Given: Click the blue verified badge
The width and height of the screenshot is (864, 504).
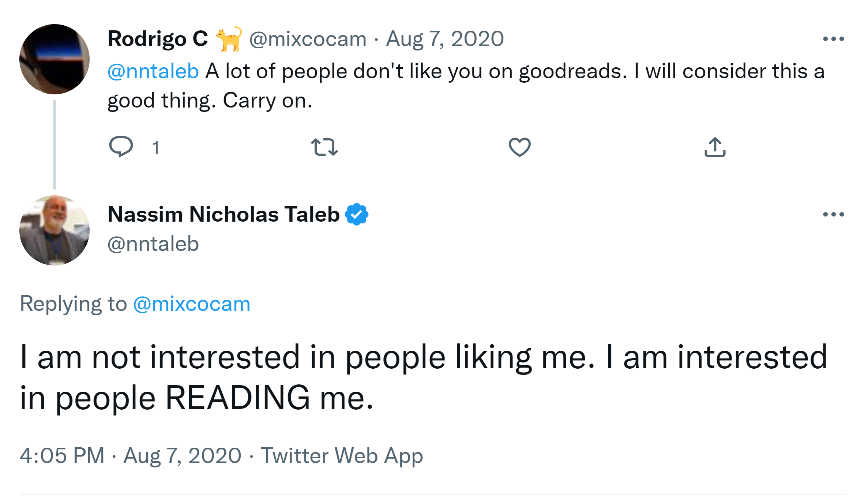Looking at the screenshot, I should tap(357, 214).
